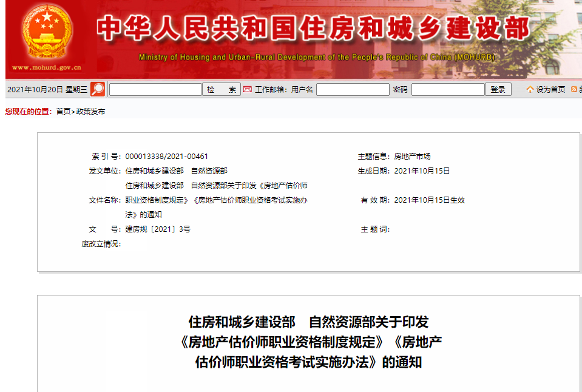Open 政策发布 in the breadcrumb
582x392 pixels.
click(x=90, y=112)
